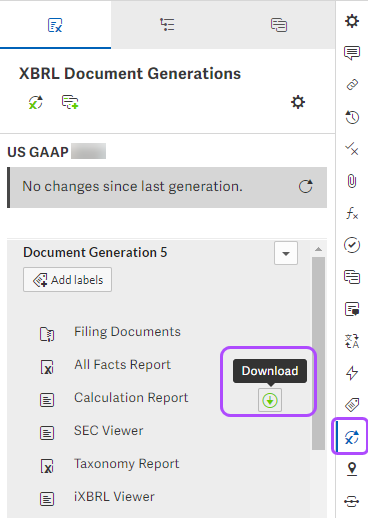This screenshot has width=368, height=518.
Task: Click refresh icon in no changes banner
Action: (x=306, y=186)
